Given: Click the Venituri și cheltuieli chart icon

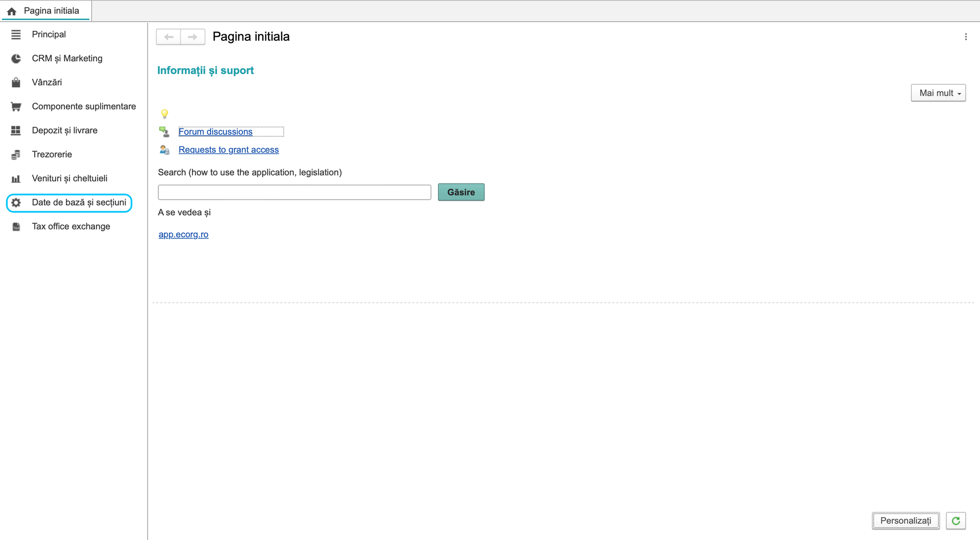Looking at the screenshot, I should point(16,178).
